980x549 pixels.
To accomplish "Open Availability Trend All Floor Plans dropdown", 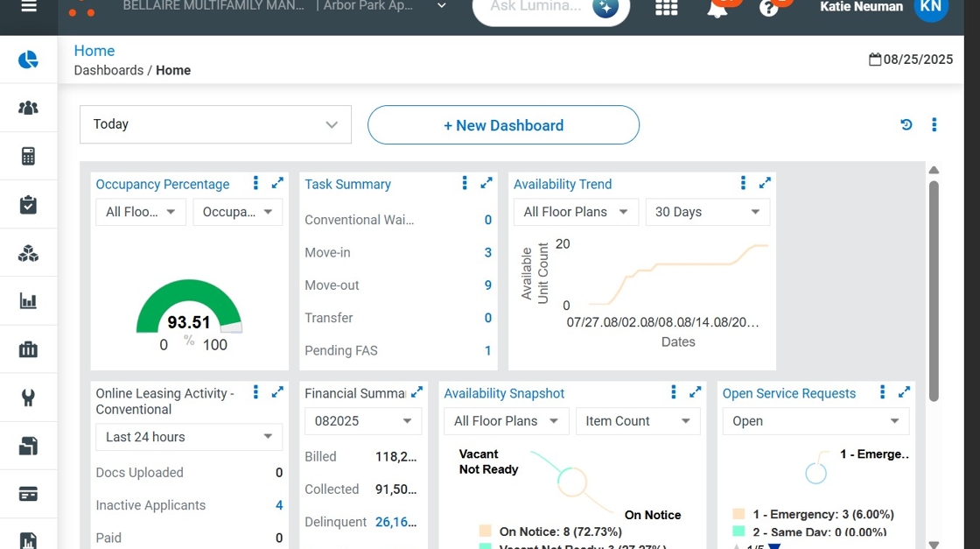I will [x=576, y=212].
